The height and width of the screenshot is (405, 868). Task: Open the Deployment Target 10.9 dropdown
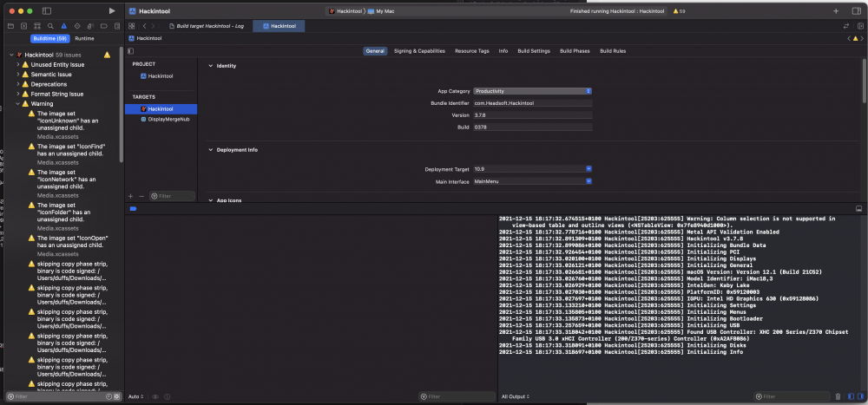[533, 169]
